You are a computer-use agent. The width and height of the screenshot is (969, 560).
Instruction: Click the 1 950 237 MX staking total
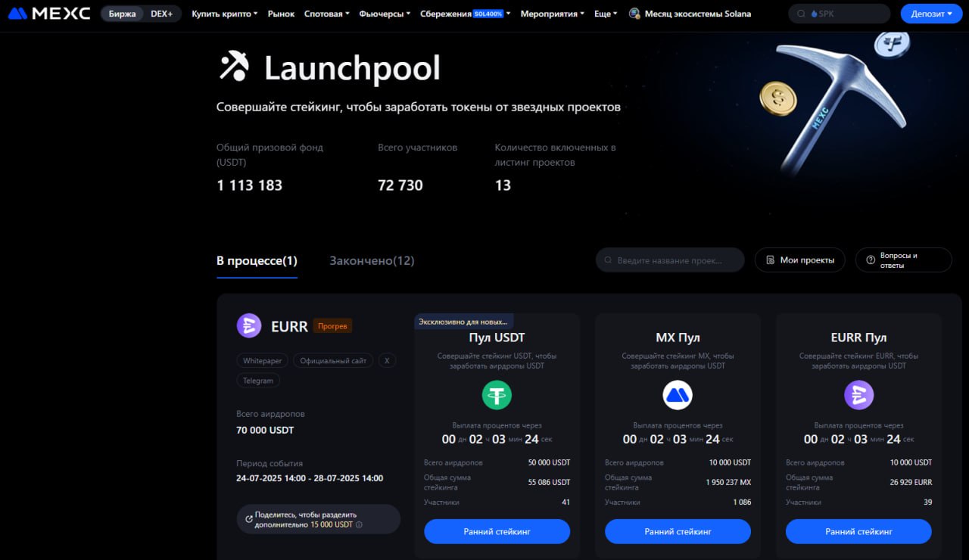(728, 482)
